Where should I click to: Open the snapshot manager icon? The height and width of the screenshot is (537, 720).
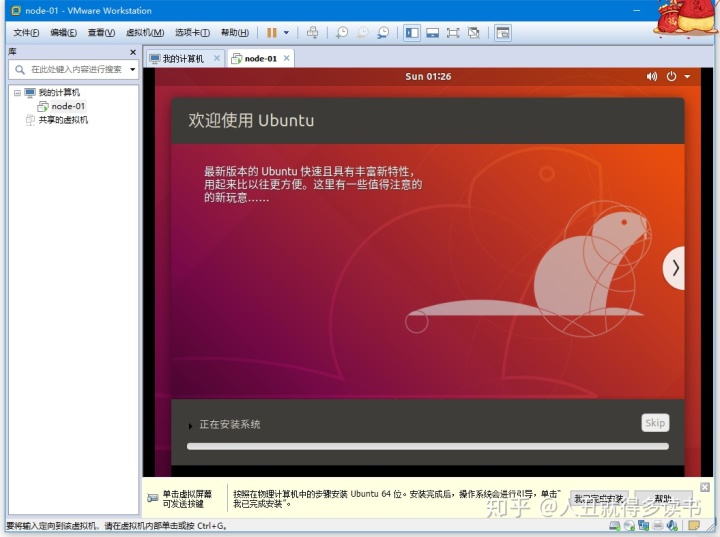pyautogui.click(x=383, y=33)
